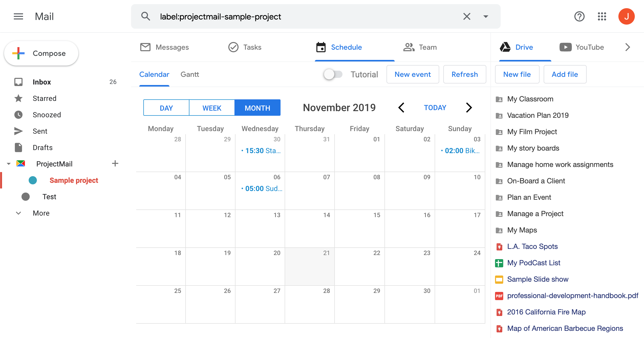644x338 pixels.
Task: Toggle to DAY calendar view
Action: tap(166, 107)
